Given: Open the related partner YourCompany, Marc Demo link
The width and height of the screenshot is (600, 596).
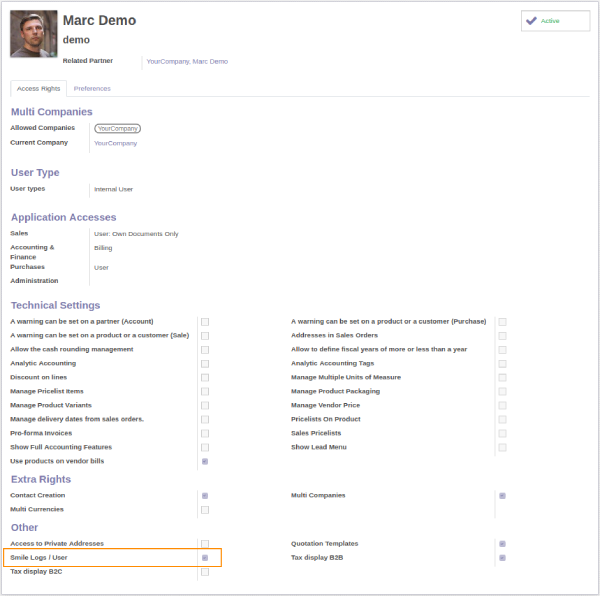Looking at the screenshot, I should [x=187, y=62].
